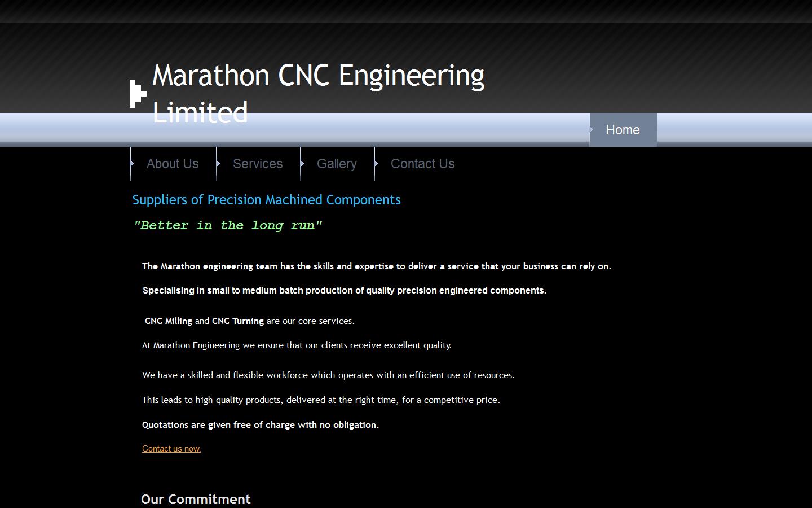
Task: Click the bold "CNC Turning" text
Action: point(237,321)
